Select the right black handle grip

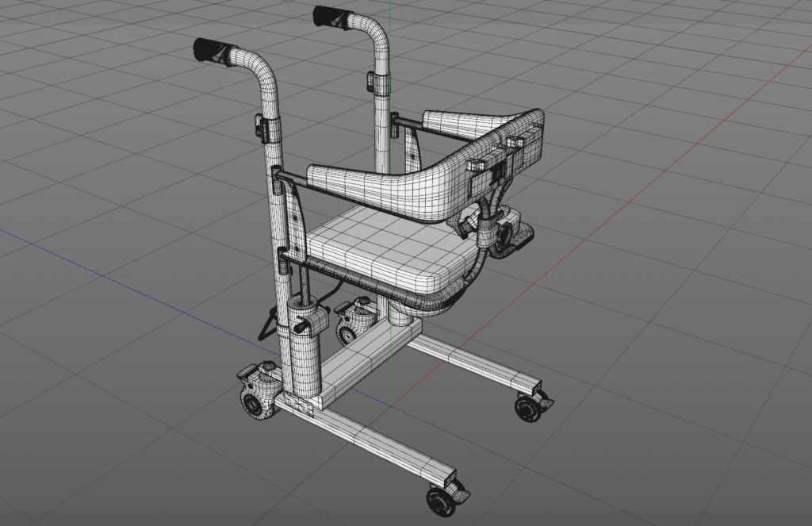click(x=332, y=17)
